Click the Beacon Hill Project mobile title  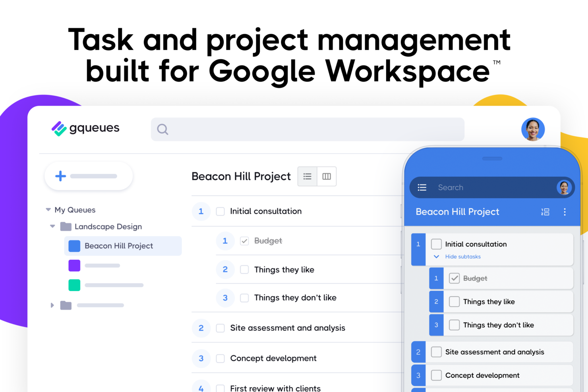coord(457,212)
